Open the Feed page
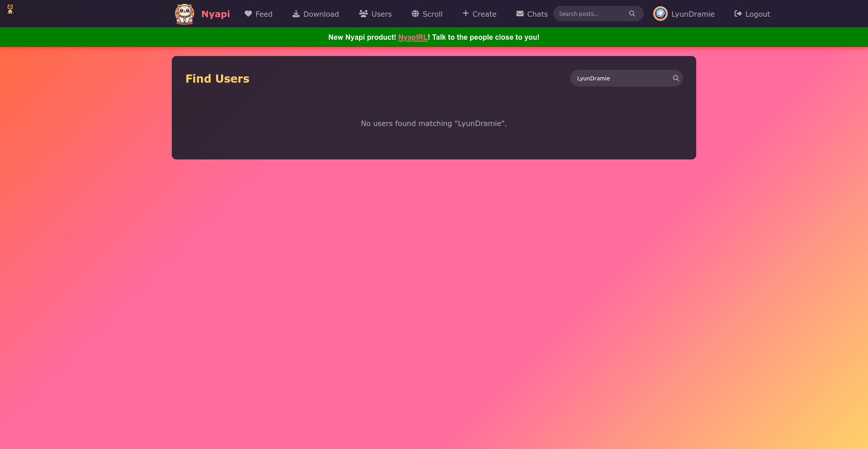This screenshot has width=868, height=449. [x=264, y=14]
